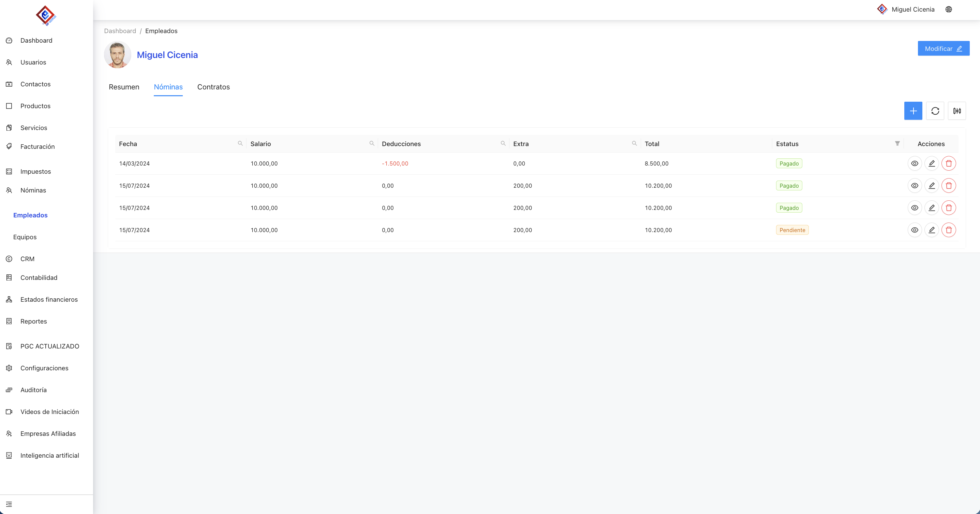Collapse sidebar using bottom menu icon
The image size is (980, 514).
(9, 504)
